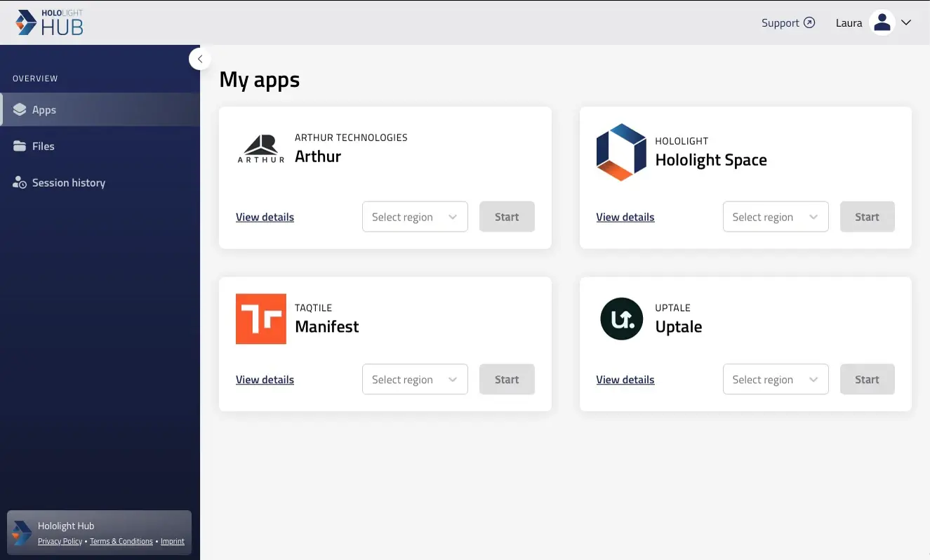Click the user avatar icon
Viewport: 930px width, 560px height.
(x=882, y=22)
